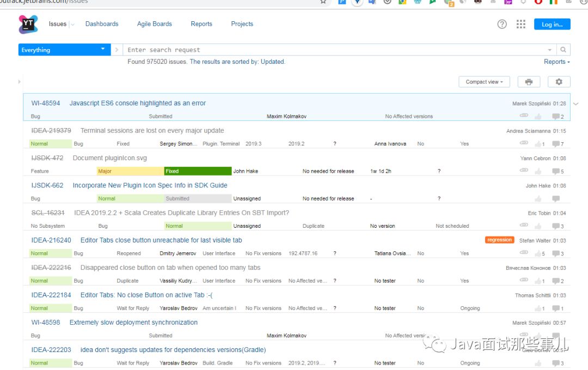Go to Projects
Viewport: 588px width, 370px height.
coord(242,24)
